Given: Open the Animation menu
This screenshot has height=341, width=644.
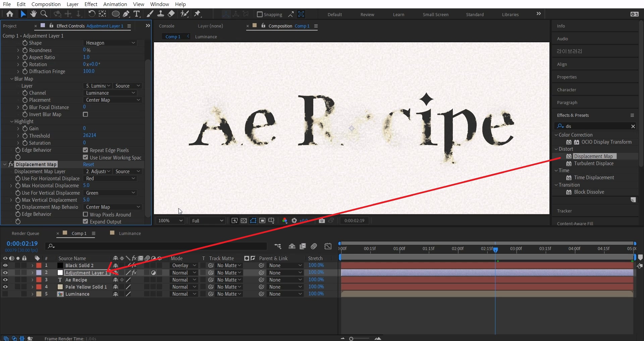Looking at the screenshot, I should click(x=115, y=4).
